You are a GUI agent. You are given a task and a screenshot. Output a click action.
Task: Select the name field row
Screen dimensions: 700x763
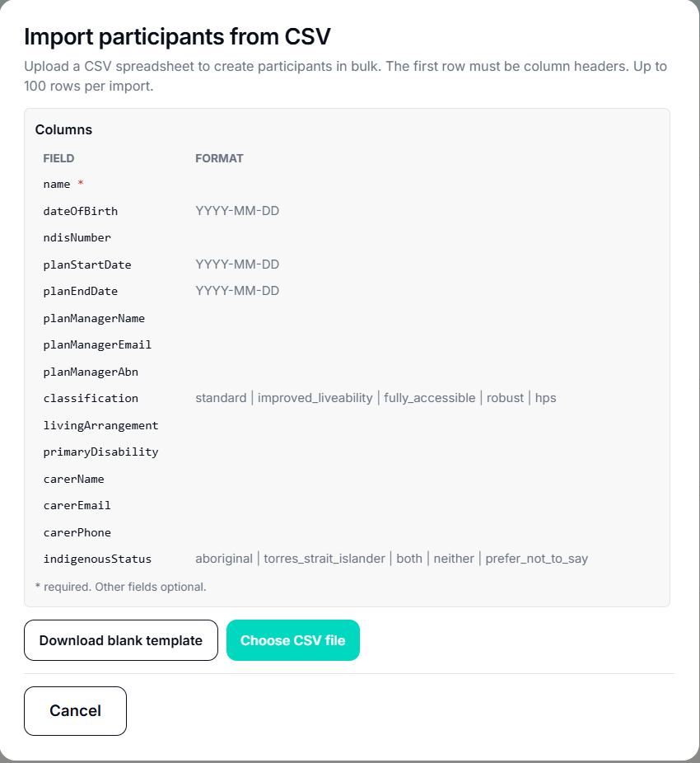(x=58, y=184)
